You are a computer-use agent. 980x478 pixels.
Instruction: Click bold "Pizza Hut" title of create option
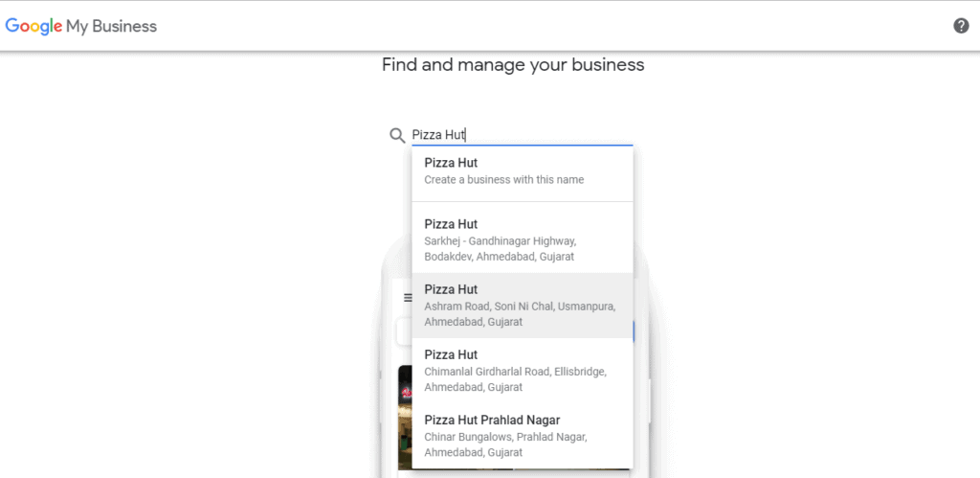(451, 163)
